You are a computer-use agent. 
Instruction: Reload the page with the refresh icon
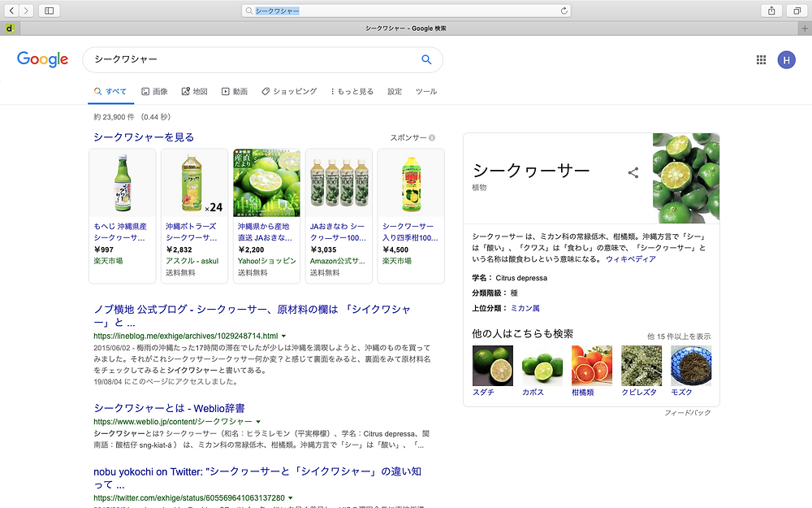(x=564, y=11)
